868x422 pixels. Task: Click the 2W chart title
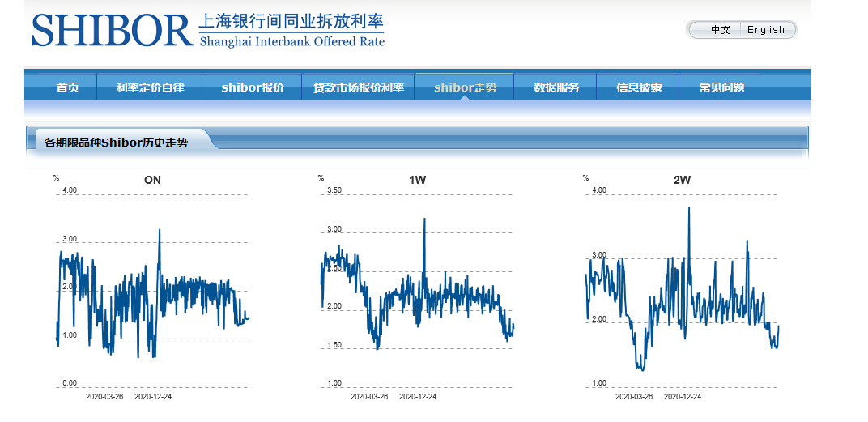point(682,180)
